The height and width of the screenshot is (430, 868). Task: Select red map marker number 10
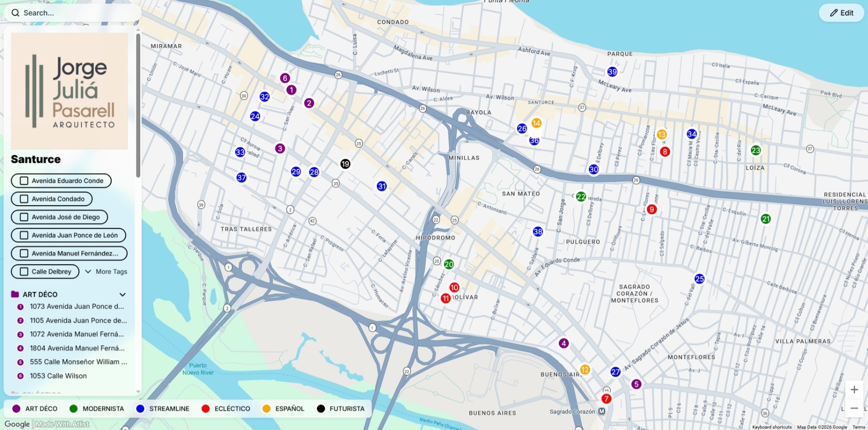[454, 287]
